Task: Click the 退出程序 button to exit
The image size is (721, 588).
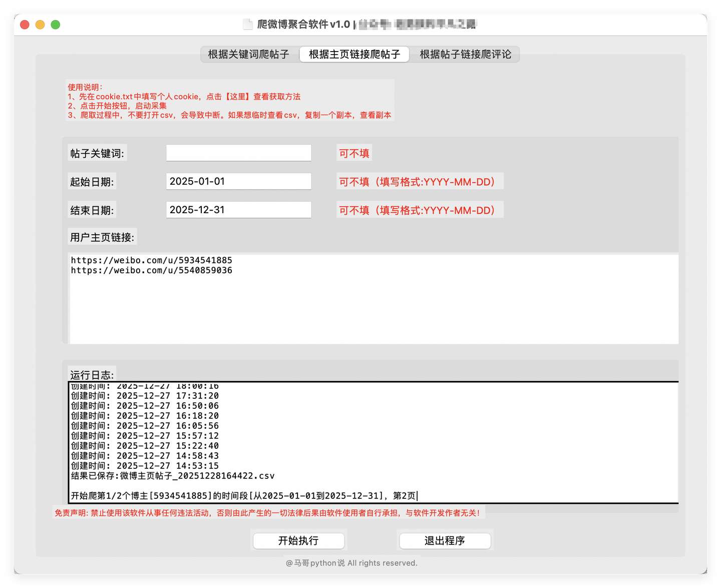Action: 445,541
